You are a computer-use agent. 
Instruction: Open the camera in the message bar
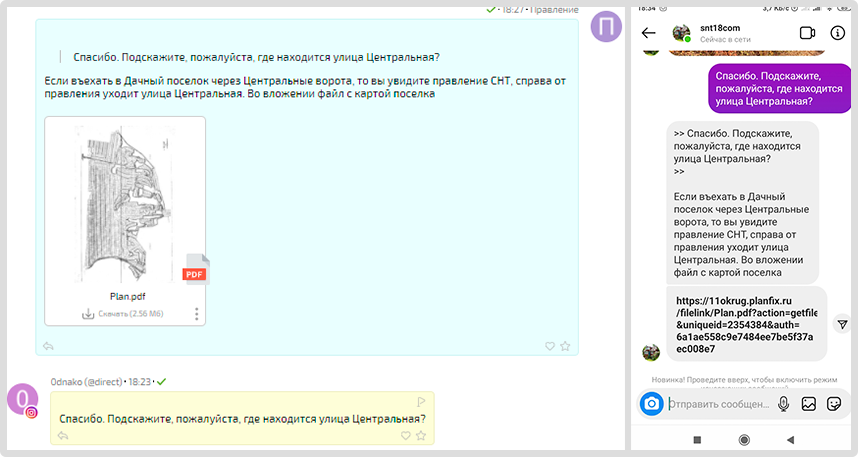tap(652, 404)
